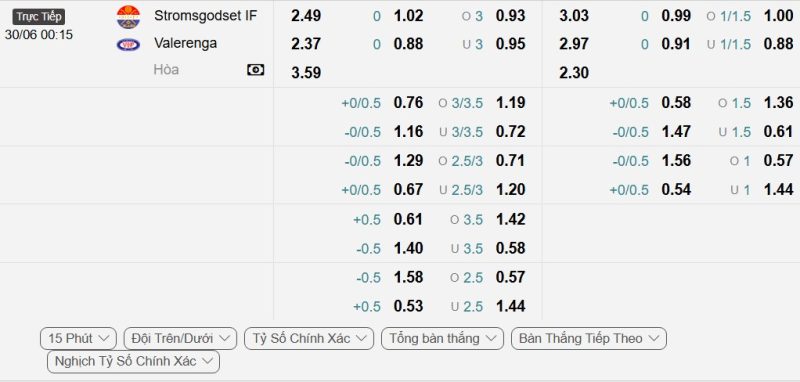Viewport: 800px width, 382px height.
Task: Open the Tổng bàn thắng dropdown
Action: click(442, 339)
